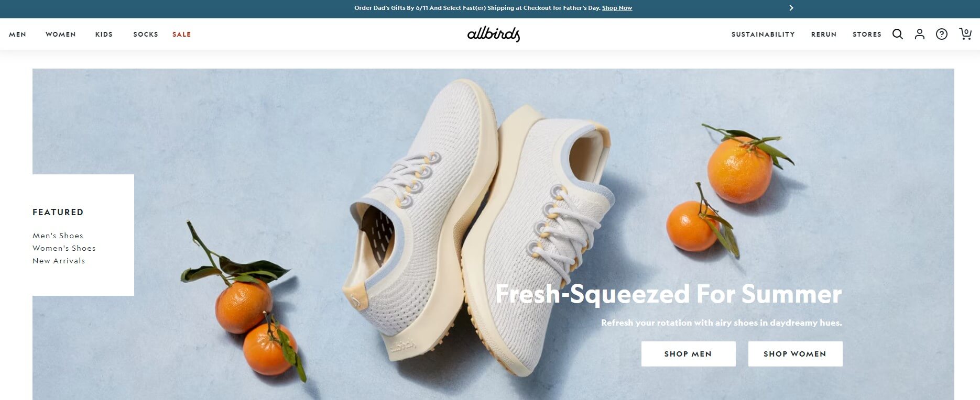Open the help question mark icon
980x400 pixels.
pyautogui.click(x=942, y=34)
